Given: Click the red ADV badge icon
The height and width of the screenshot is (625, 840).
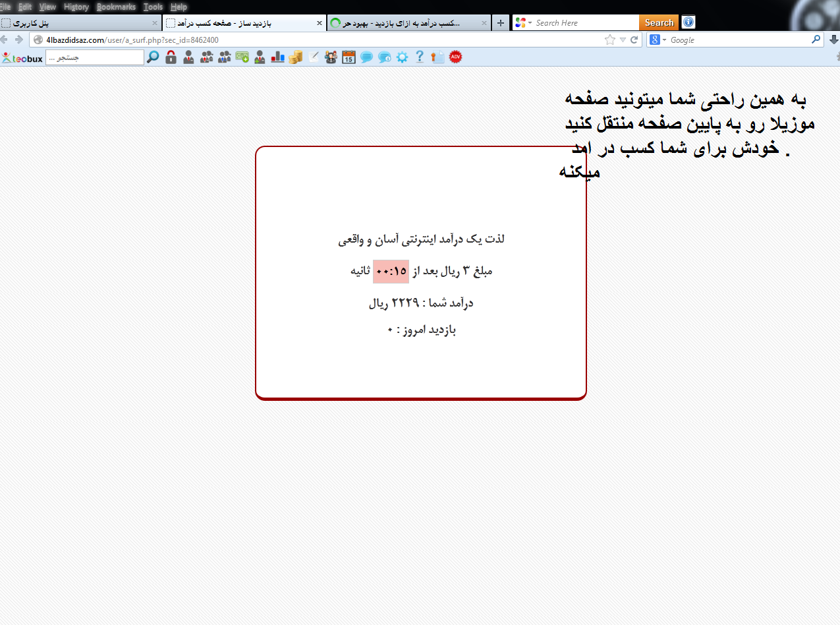Looking at the screenshot, I should point(455,57).
